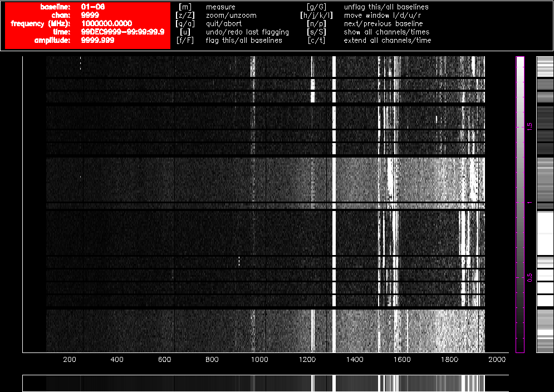Click the time-averaged strip on far right

(545, 204)
